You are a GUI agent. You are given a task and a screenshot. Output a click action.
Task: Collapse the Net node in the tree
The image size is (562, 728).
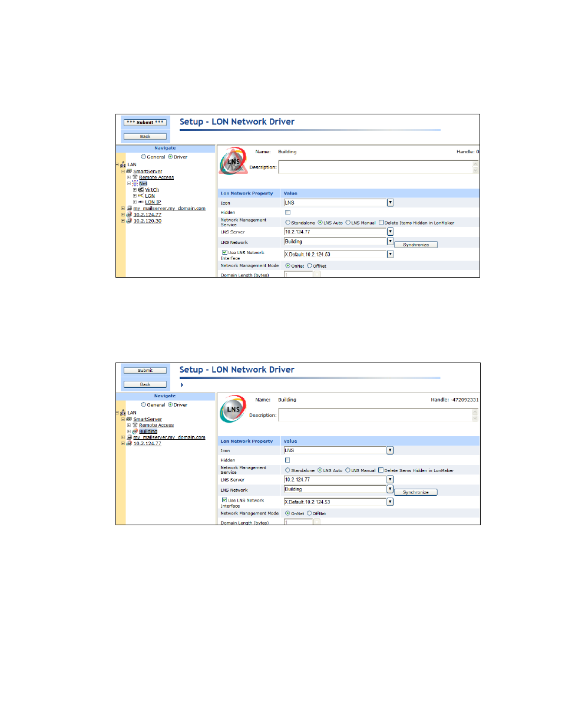tap(129, 183)
